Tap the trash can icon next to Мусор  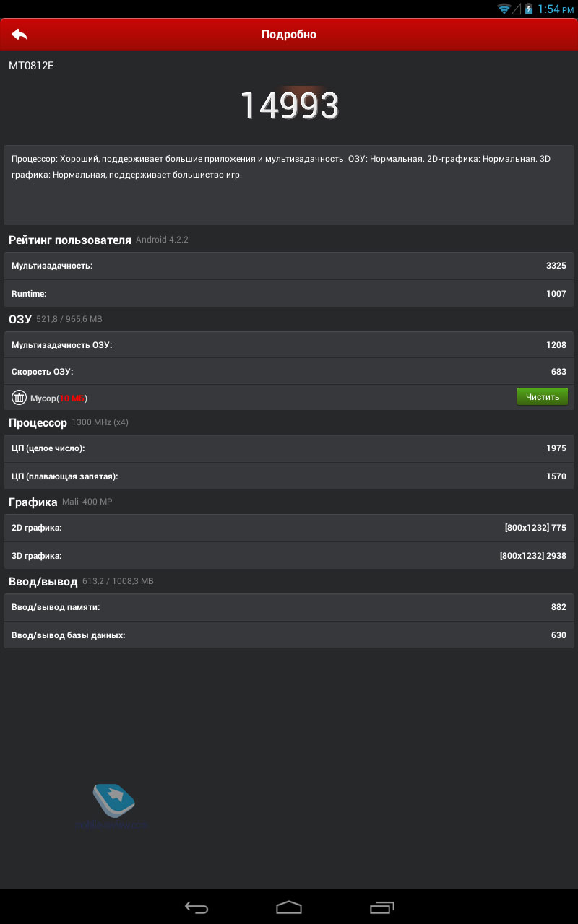click(x=19, y=397)
